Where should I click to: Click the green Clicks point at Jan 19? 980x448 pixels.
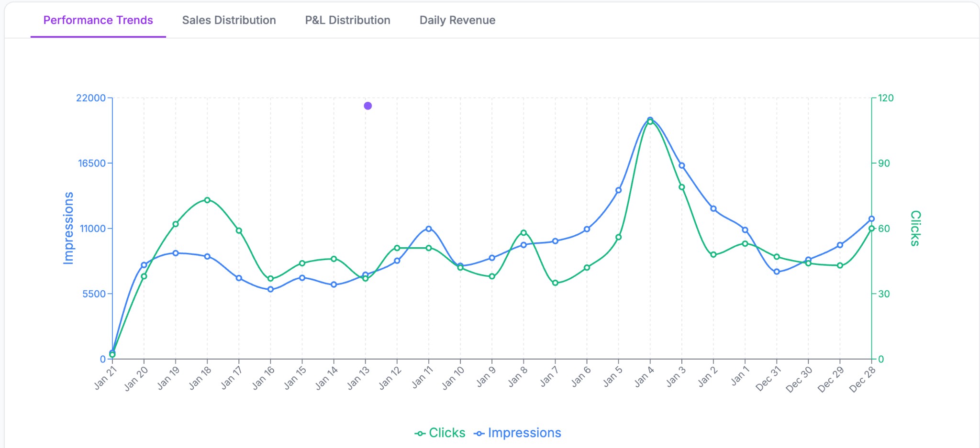click(x=176, y=224)
